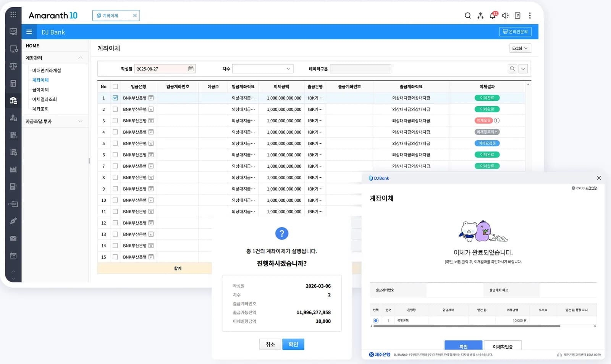Close the DJ Bank popup window
This screenshot has height=364, width=611.
(599, 178)
